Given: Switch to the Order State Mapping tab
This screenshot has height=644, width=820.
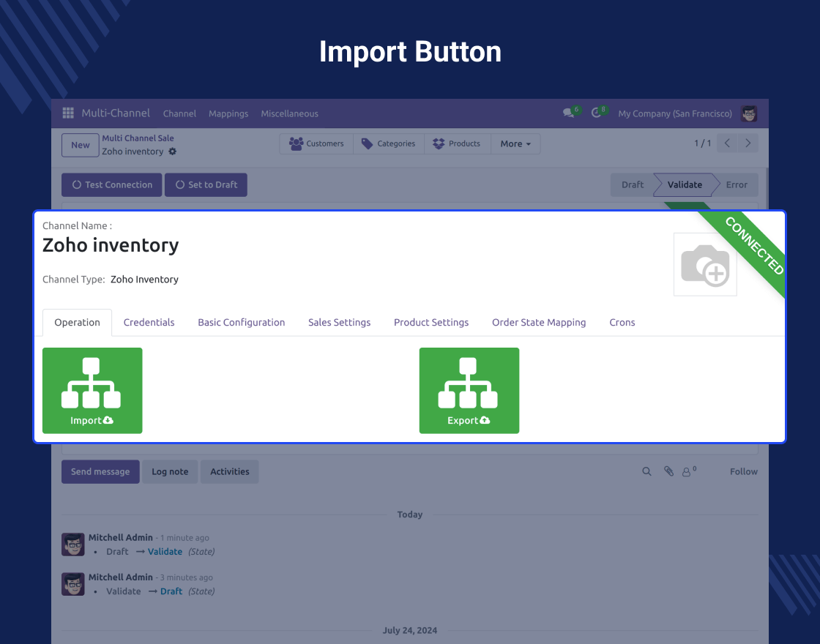Looking at the screenshot, I should tap(539, 323).
